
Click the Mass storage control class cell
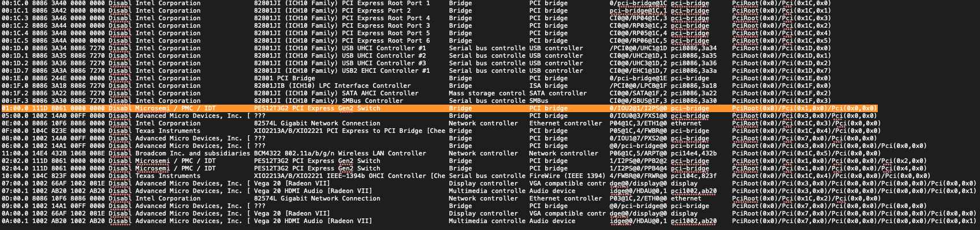(487, 93)
